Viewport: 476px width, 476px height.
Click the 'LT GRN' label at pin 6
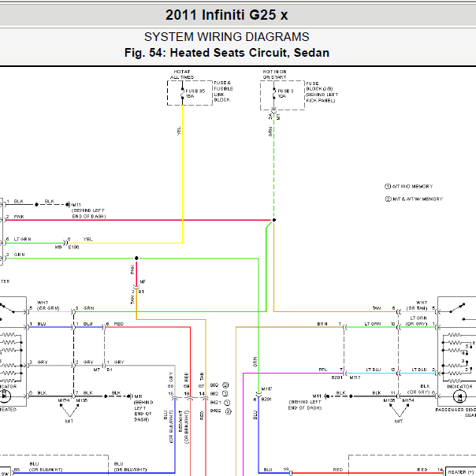point(23,240)
